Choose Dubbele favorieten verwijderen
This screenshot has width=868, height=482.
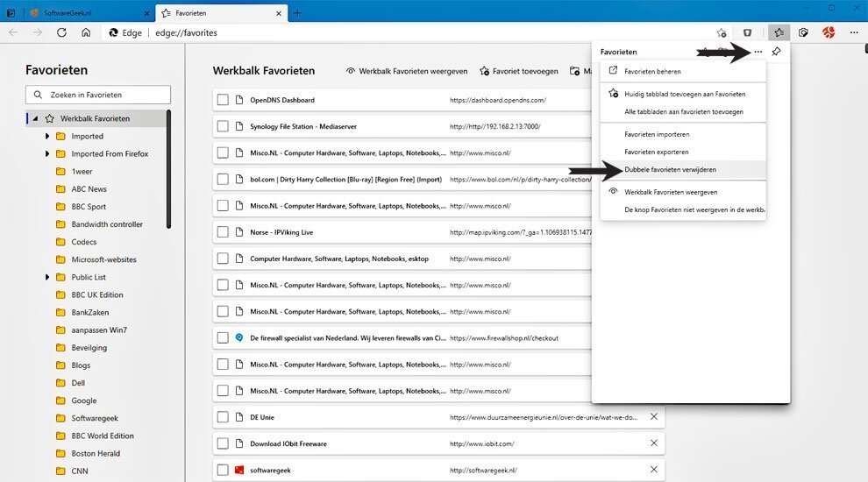[x=683, y=169]
